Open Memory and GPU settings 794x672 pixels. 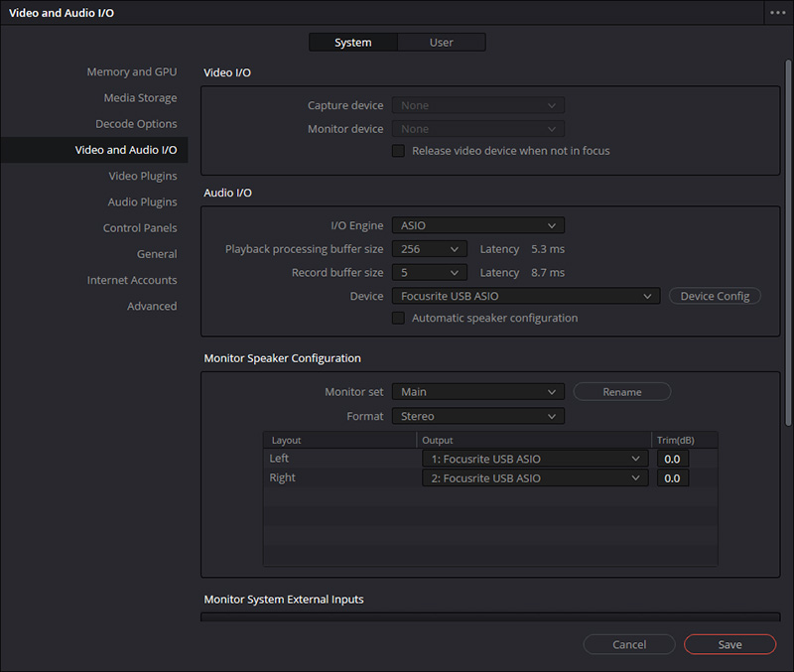coord(131,72)
